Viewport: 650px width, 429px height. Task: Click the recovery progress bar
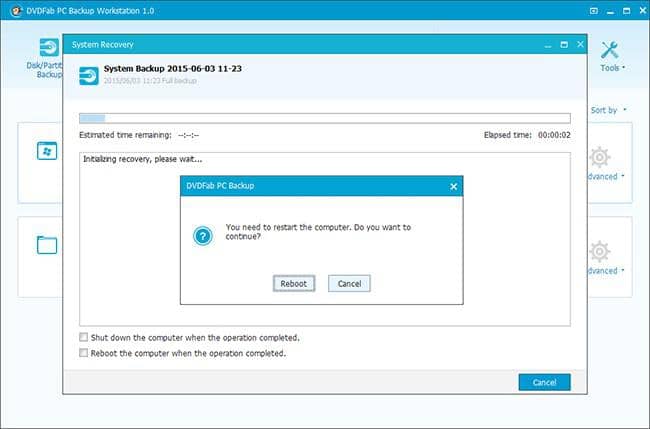coord(325,118)
